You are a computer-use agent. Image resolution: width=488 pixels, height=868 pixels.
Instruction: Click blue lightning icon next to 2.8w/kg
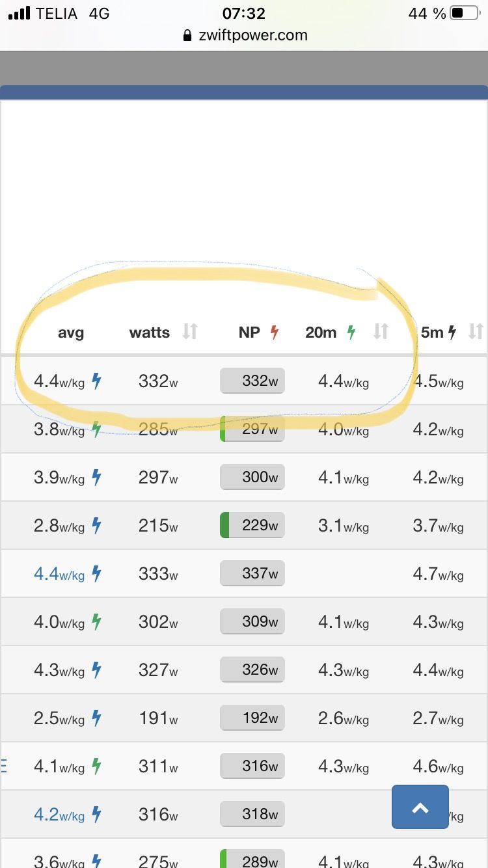pyautogui.click(x=96, y=525)
